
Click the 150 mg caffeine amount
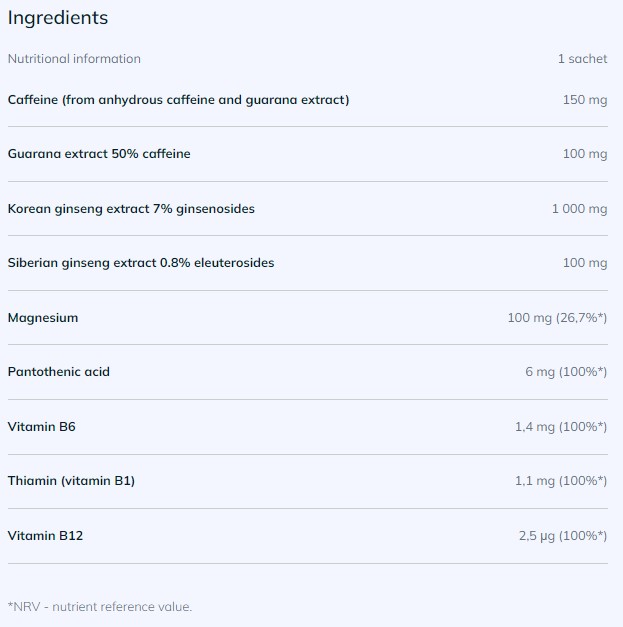[x=585, y=100]
